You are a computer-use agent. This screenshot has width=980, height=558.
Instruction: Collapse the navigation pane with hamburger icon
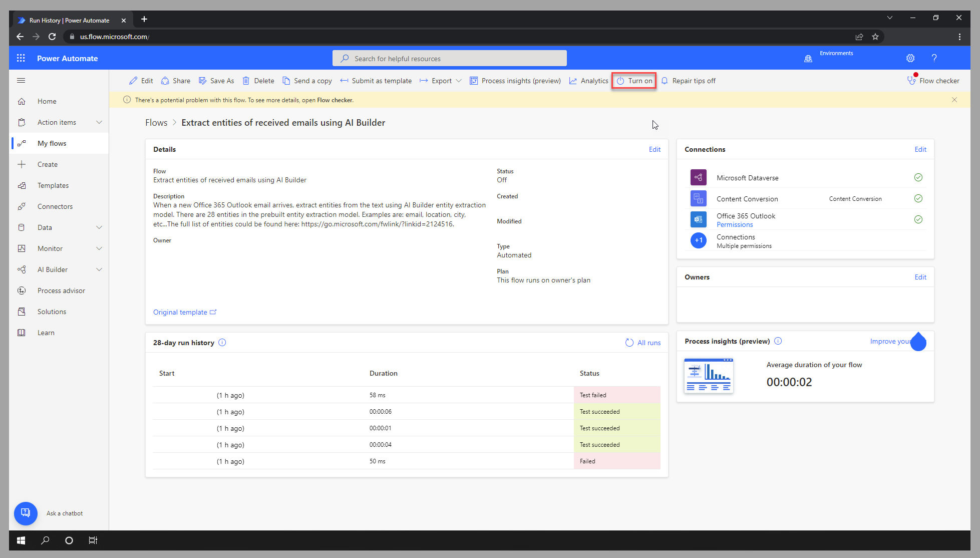pos(21,80)
